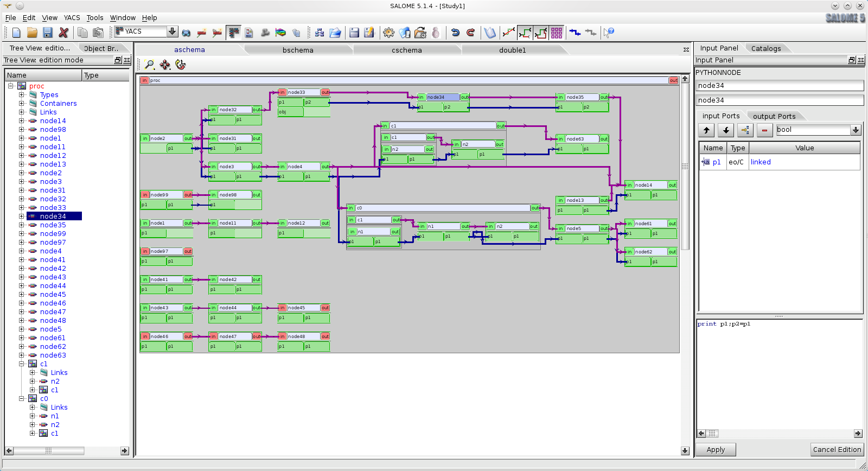Click the New document icon

tap(16, 33)
